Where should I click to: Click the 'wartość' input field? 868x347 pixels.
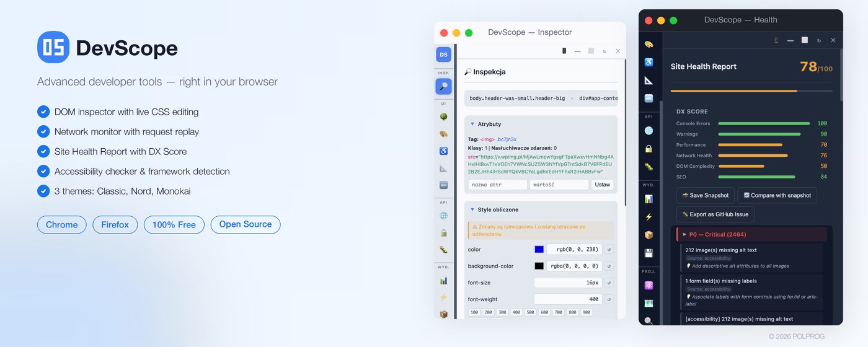(559, 185)
